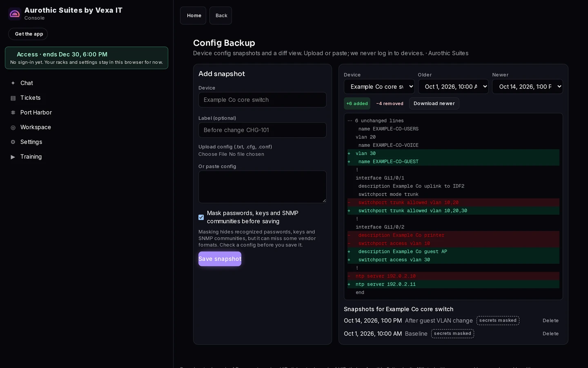
Task: Click the Get the app button
Action: point(28,34)
